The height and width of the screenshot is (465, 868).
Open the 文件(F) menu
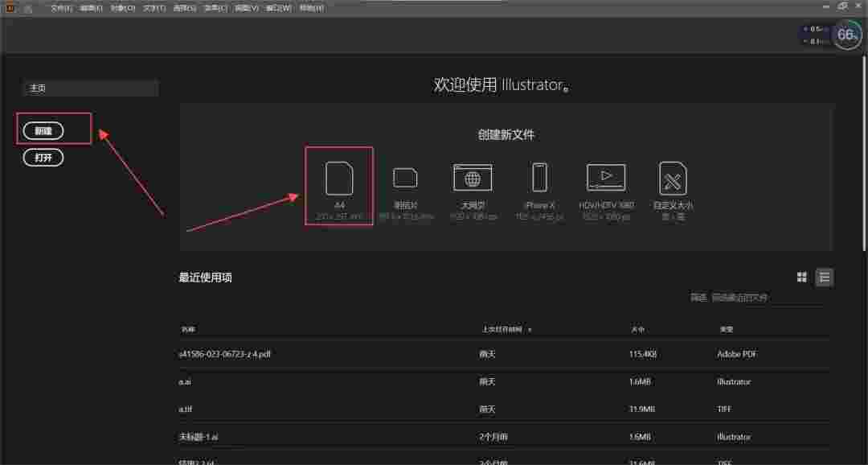[x=61, y=8]
